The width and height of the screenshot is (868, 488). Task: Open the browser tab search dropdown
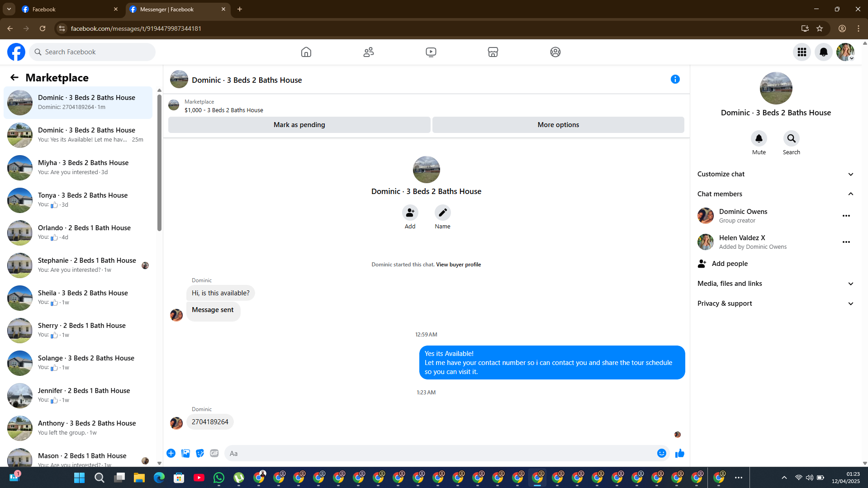9,9
